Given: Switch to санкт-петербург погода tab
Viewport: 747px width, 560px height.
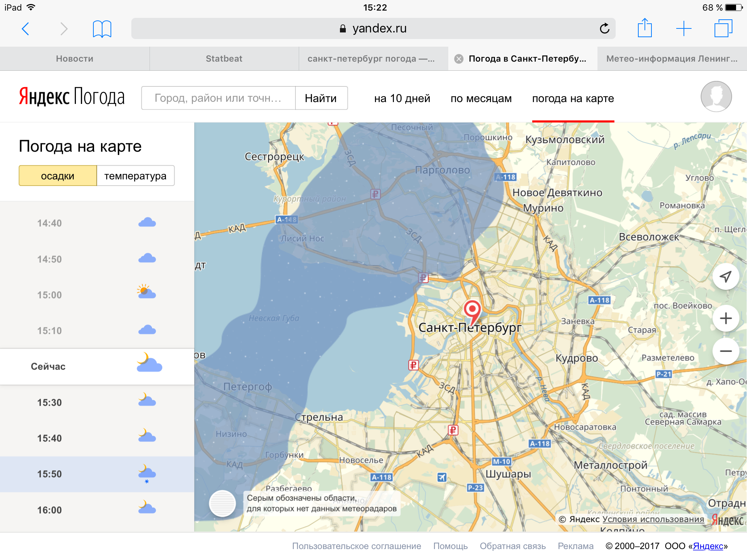Looking at the screenshot, I should point(373,59).
